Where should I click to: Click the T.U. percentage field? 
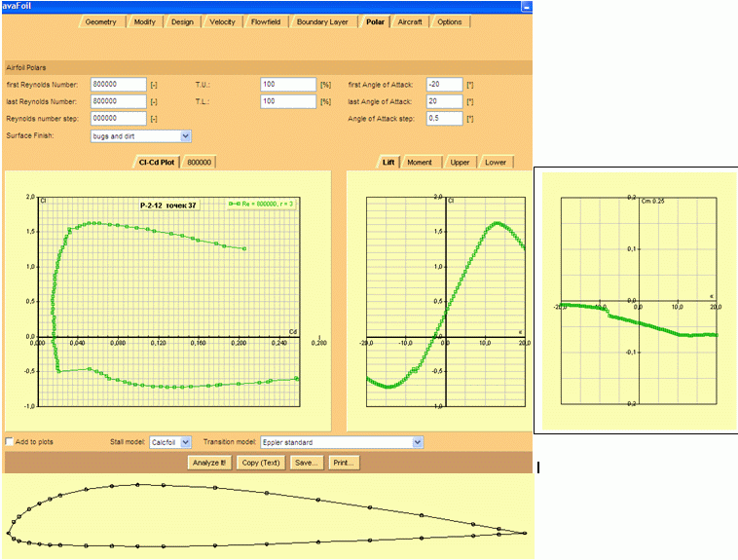(x=288, y=85)
